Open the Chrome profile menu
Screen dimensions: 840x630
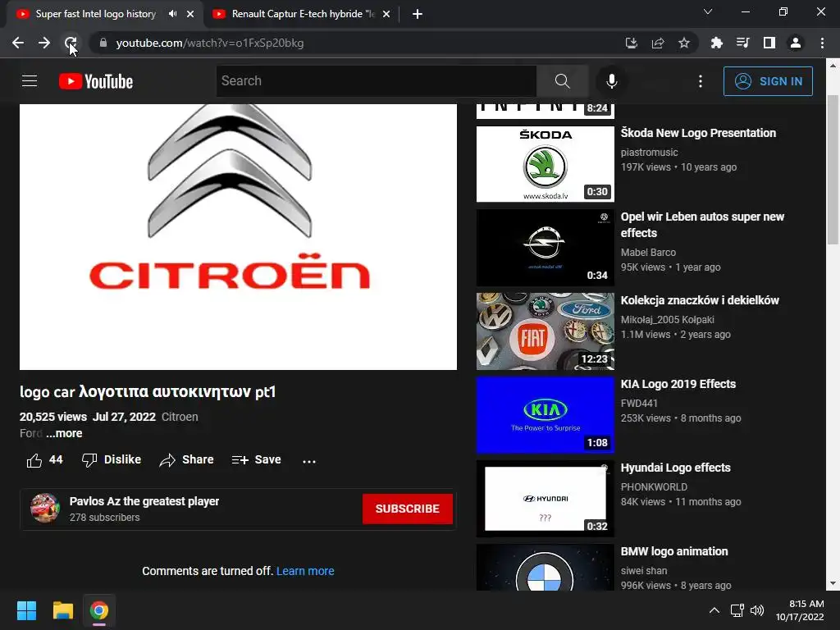click(x=796, y=43)
